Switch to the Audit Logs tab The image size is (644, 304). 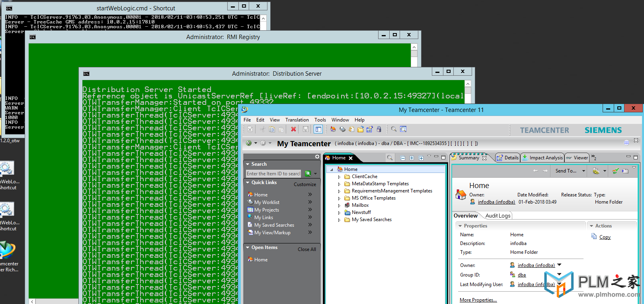[x=498, y=216]
